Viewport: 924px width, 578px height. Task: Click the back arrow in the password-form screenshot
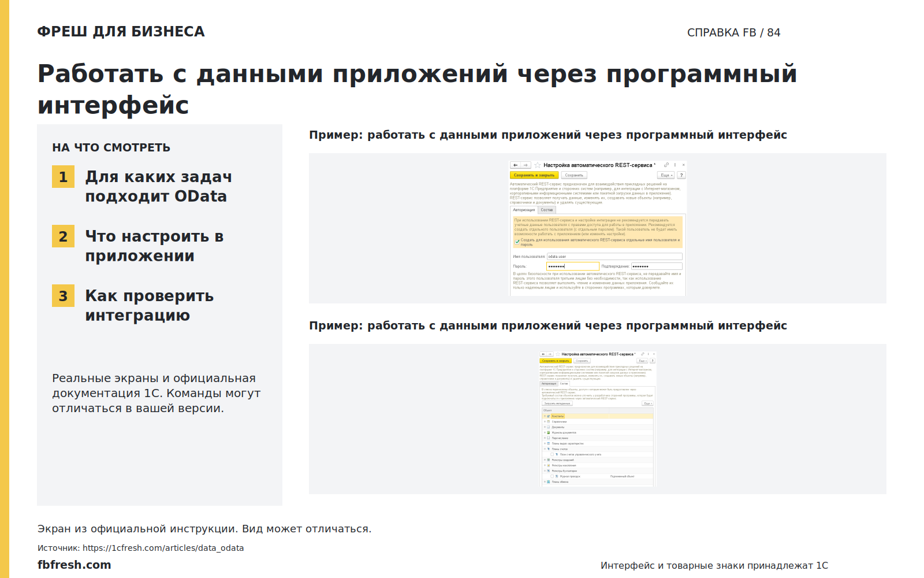point(515,165)
